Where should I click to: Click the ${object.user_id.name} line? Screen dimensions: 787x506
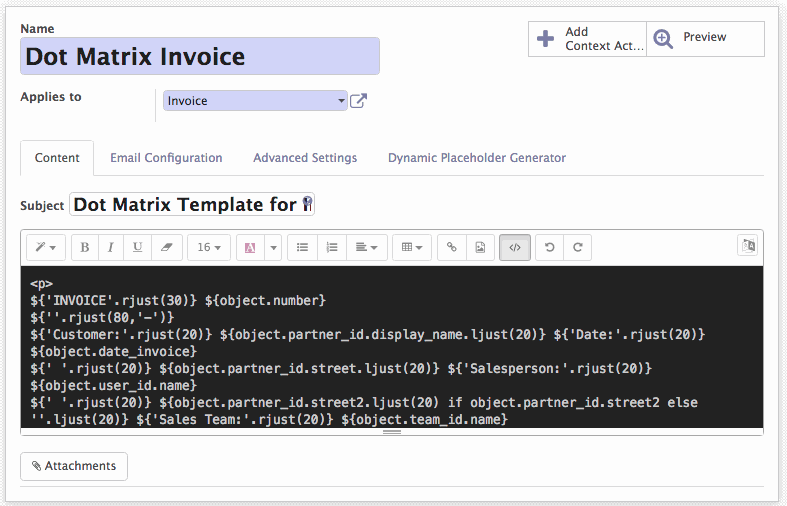point(113,386)
